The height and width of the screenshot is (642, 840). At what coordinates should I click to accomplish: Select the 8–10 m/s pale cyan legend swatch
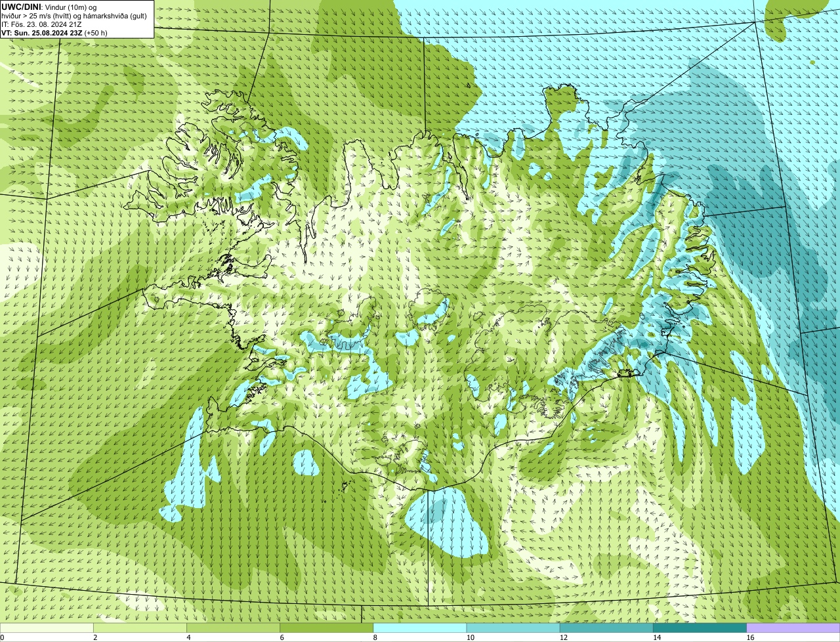click(x=420, y=628)
